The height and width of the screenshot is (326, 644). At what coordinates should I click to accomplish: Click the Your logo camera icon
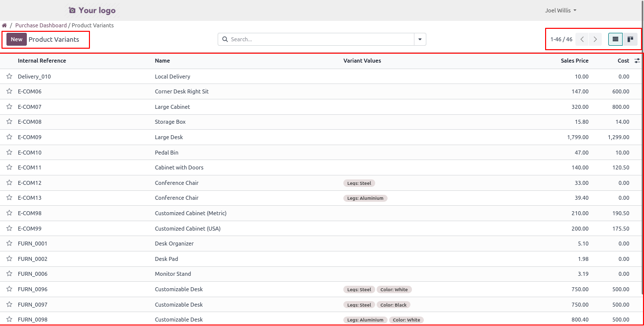tap(72, 10)
